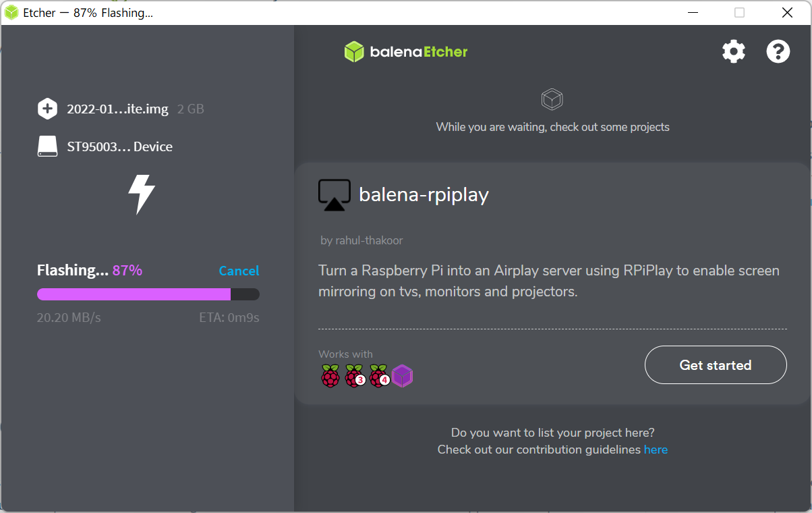Click the Raspberry Pi 4 icon

point(379,376)
